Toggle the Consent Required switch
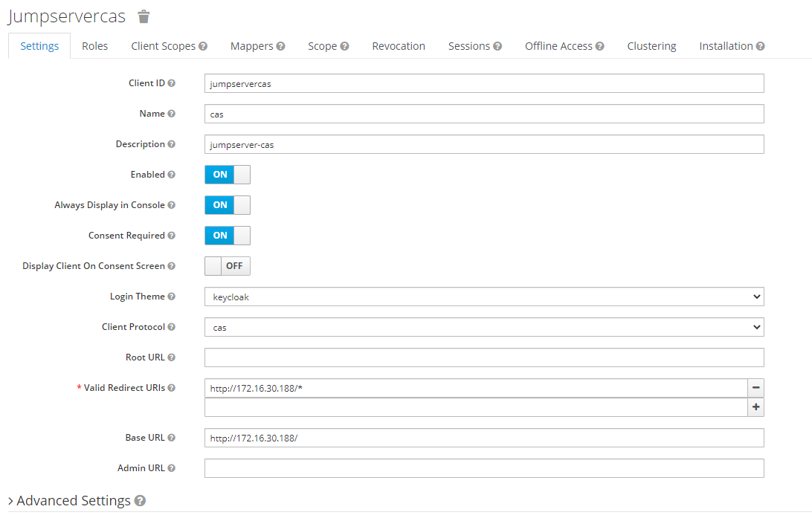812x518 pixels. click(x=228, y=236)
